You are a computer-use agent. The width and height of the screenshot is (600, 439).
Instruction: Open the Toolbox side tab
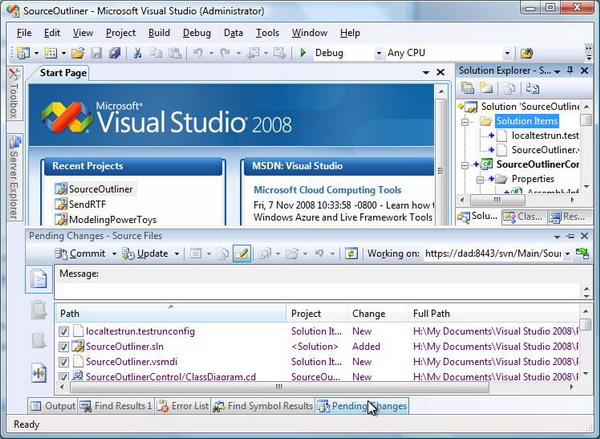[x=14, y=93]
